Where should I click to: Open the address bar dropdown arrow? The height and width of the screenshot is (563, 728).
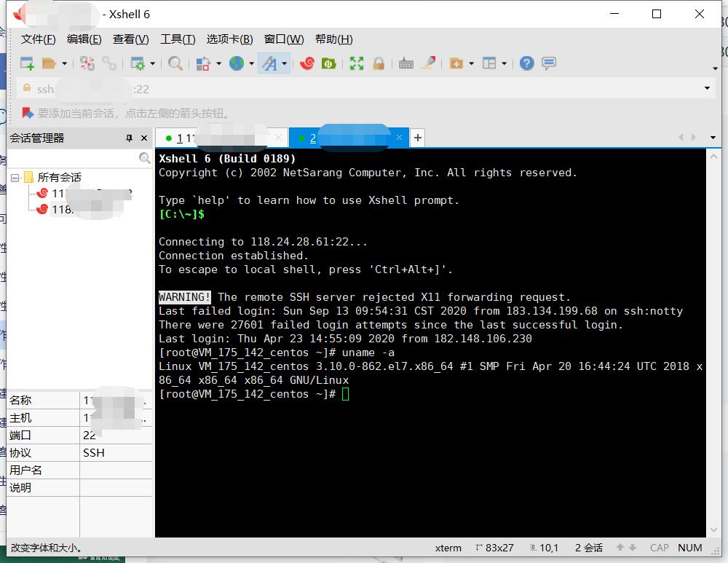707,88
